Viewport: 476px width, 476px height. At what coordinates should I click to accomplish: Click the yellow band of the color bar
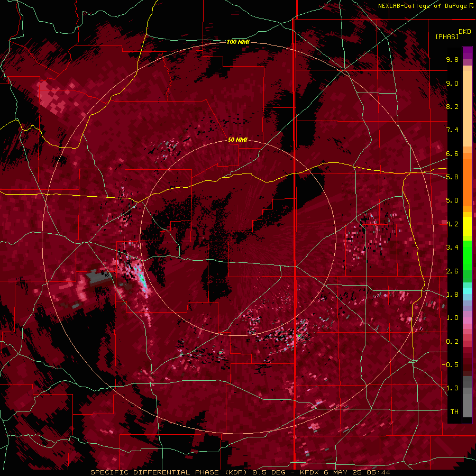[x=467, y=226]
